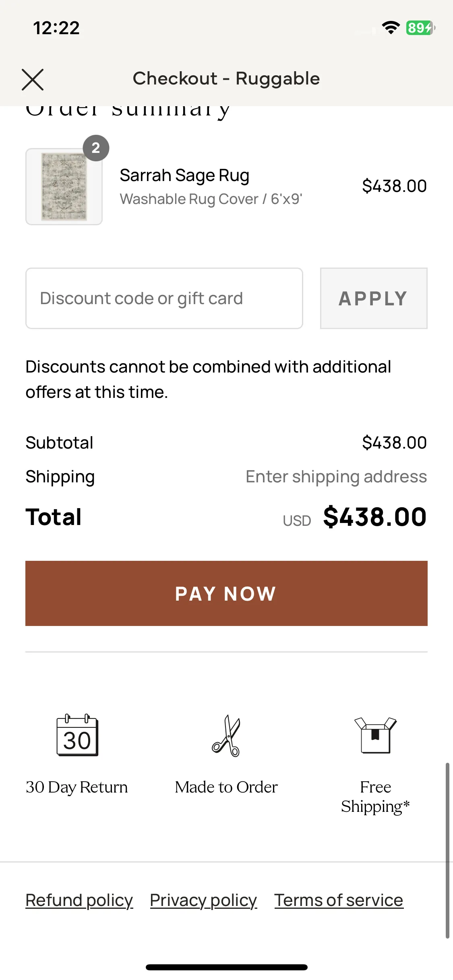The image size is (453, 980).
Task: Tap the Made to Order scissors icon
Action: coord(226,735)
